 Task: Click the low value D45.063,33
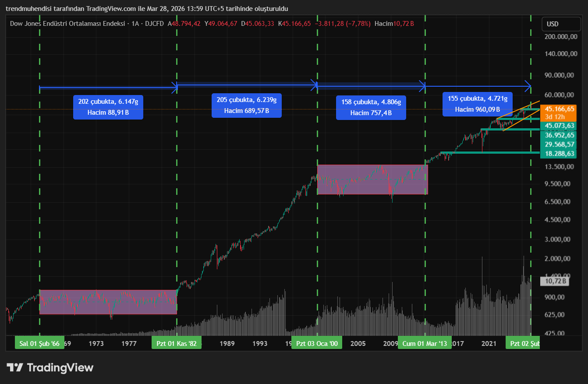pyautogui.click(x=258, y=23)
